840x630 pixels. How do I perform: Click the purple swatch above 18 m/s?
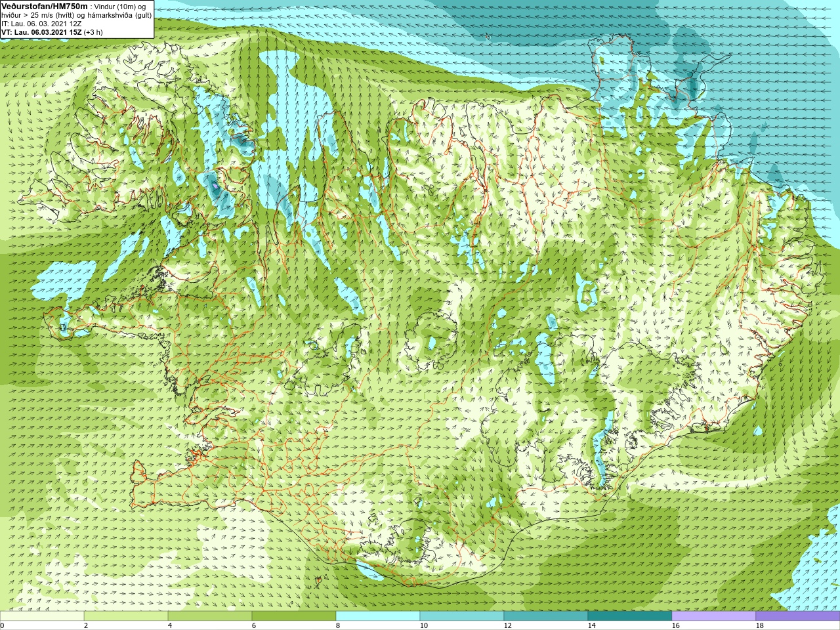[798, 616]
